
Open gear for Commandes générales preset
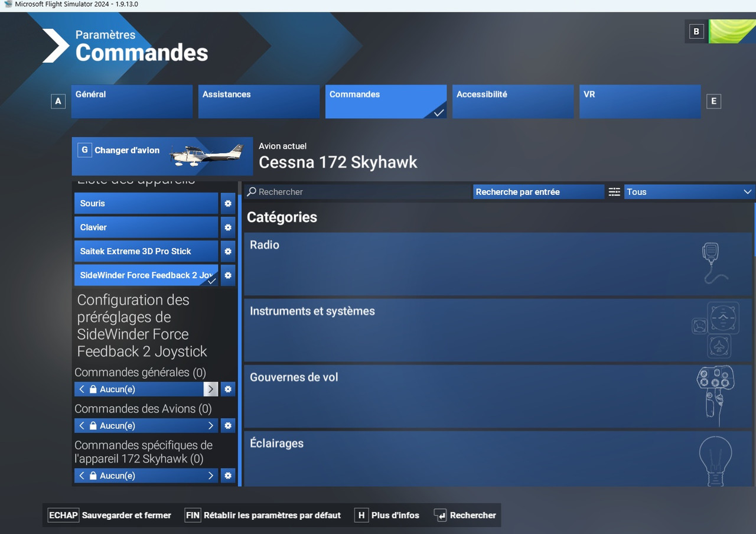[x=228, y=389]
